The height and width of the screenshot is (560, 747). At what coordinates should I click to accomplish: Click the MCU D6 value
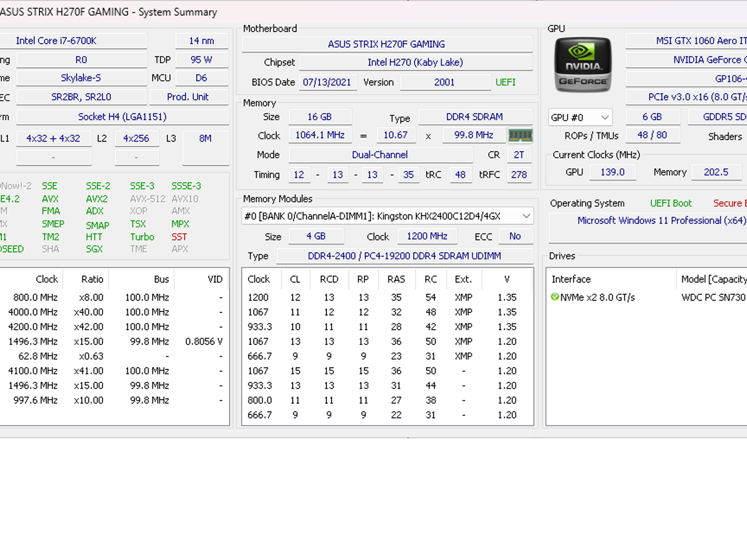click(202, 78)
